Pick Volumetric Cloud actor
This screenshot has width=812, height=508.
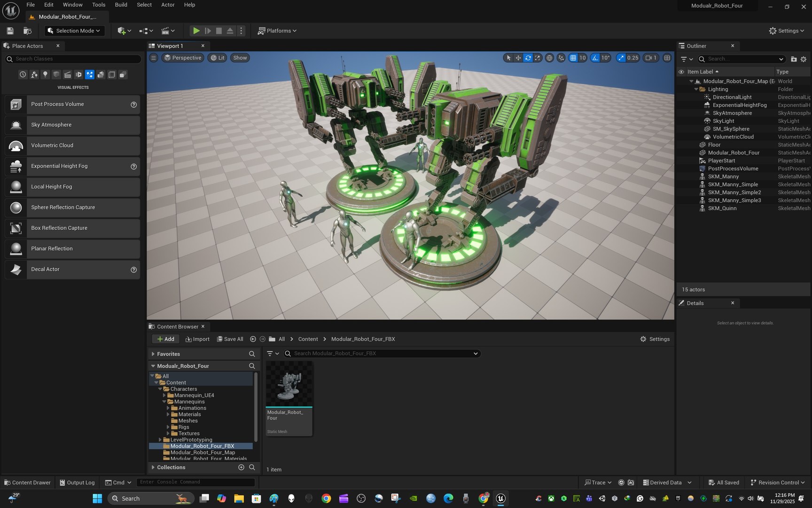(x=73, y=146)
